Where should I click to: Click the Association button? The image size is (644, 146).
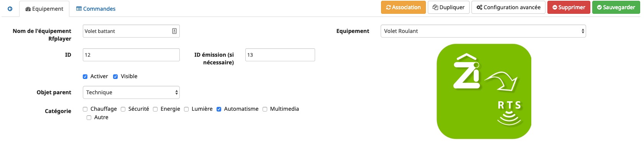coord(403,7)
